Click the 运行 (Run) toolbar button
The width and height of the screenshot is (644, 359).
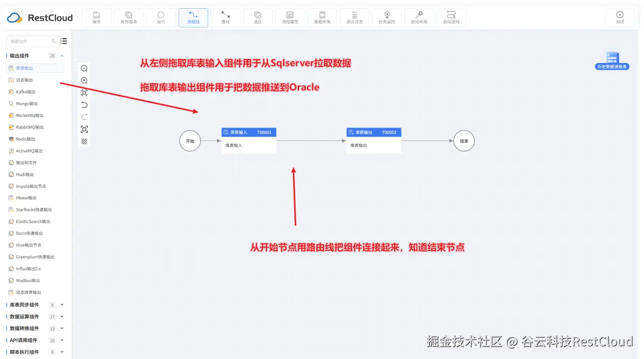161,18
